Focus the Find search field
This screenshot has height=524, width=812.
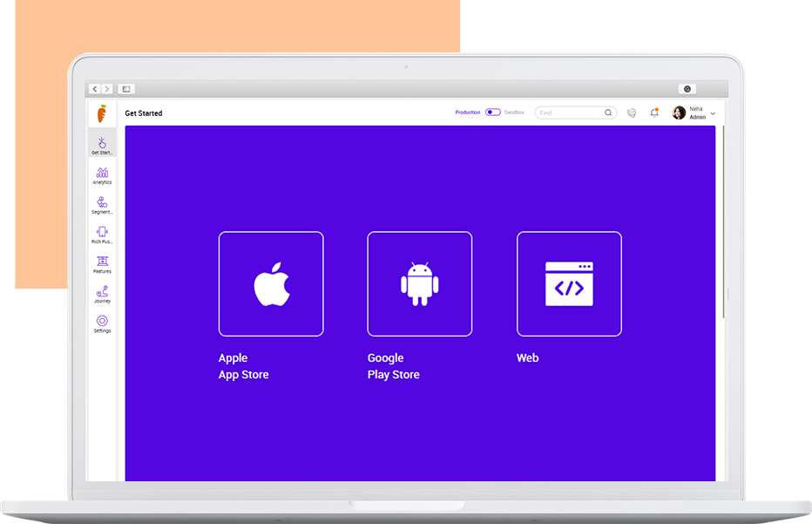(575, 112)
